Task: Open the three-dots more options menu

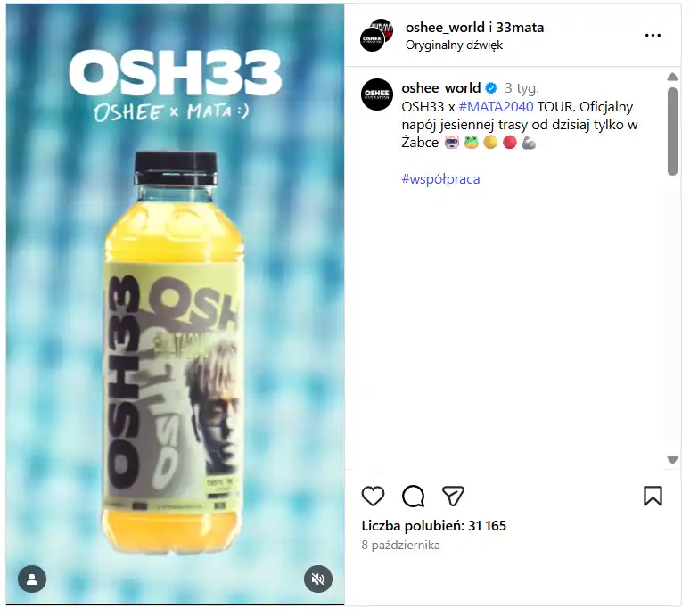Action: [x=653, y=35]
